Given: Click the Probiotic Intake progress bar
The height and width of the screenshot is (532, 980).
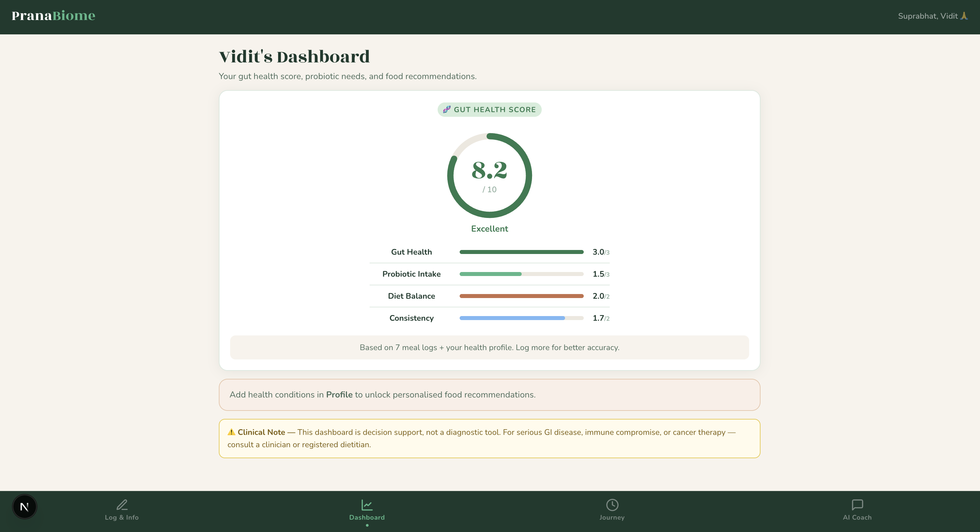Looking at the screenshot, I should pyautogui.click(x=521, y=274).
